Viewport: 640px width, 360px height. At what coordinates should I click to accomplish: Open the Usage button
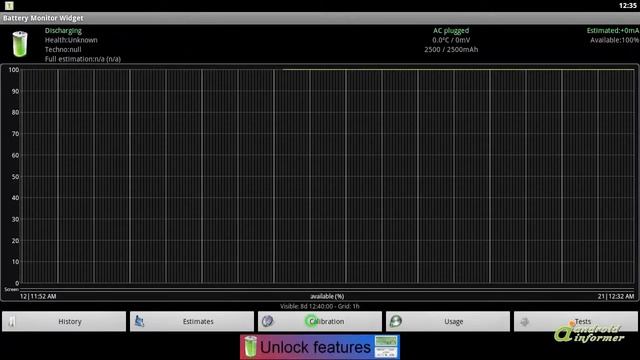(448, 322)
